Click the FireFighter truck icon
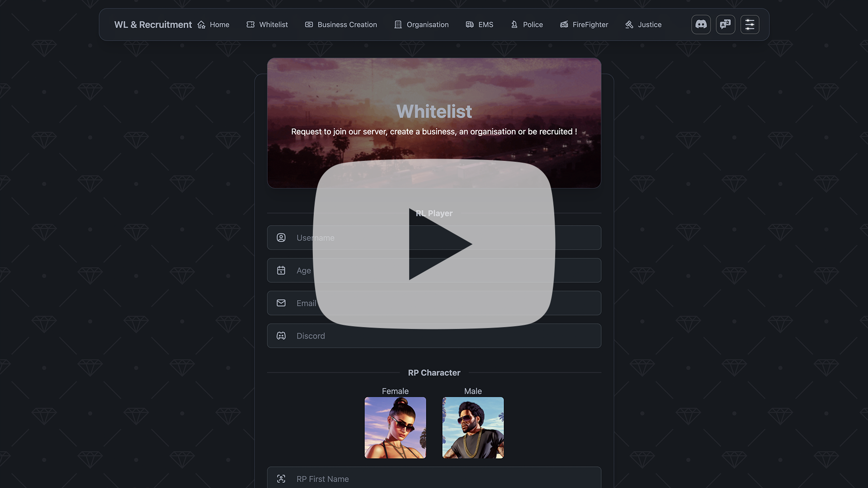The image size is (868, 488). pos(564,24)
